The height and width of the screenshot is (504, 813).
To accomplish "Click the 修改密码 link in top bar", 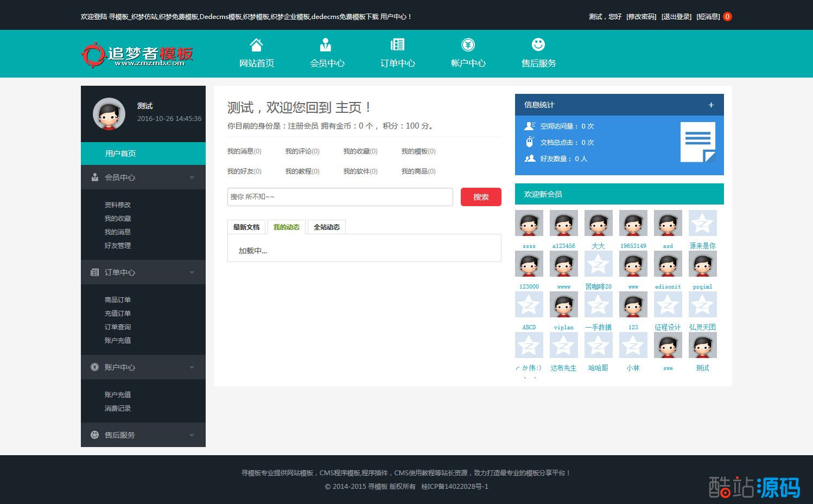I will point(641,17).
